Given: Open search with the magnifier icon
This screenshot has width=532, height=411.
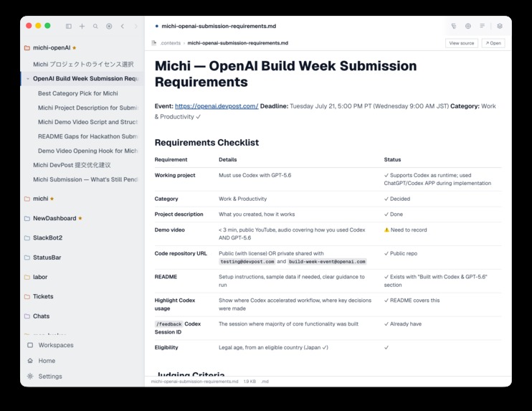Looking at the screenshot, I should (x=95, y=26).
